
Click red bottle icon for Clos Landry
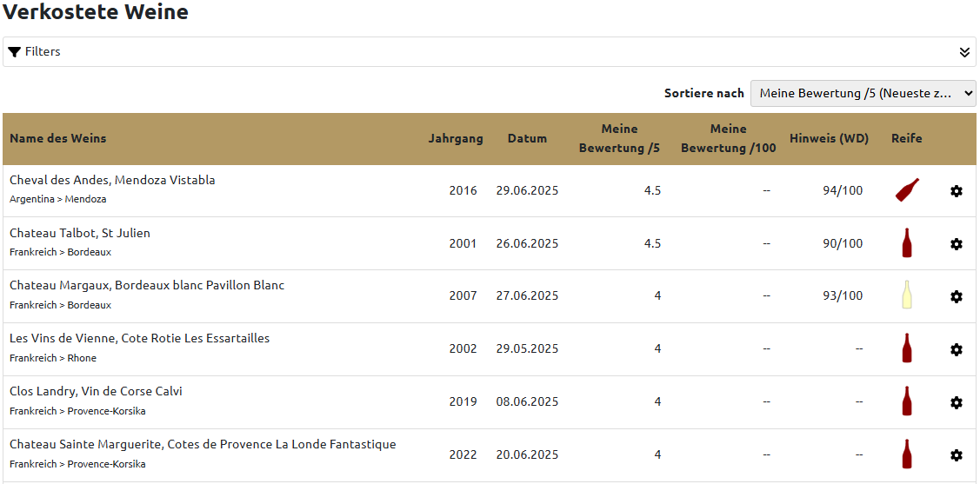(x=907, y=401)
